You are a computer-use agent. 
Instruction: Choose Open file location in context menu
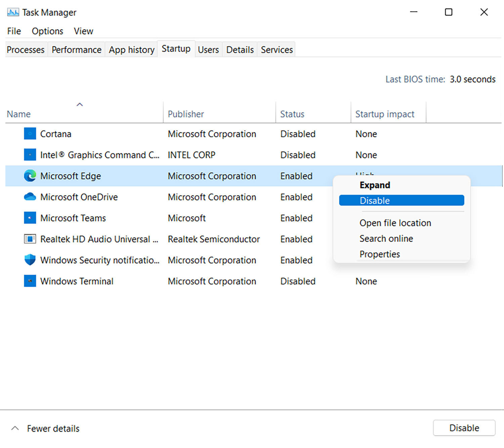pyautogui.click(x=402, y=223)
